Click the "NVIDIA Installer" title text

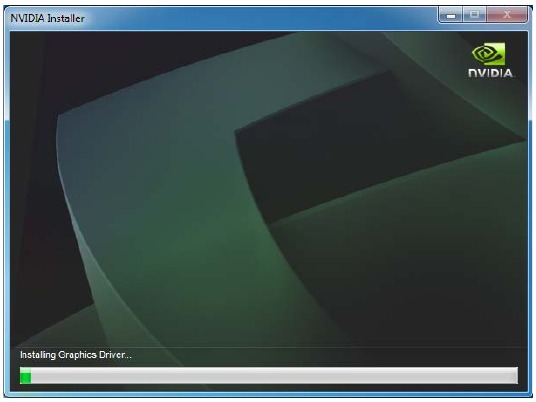[x=47, y=18]
